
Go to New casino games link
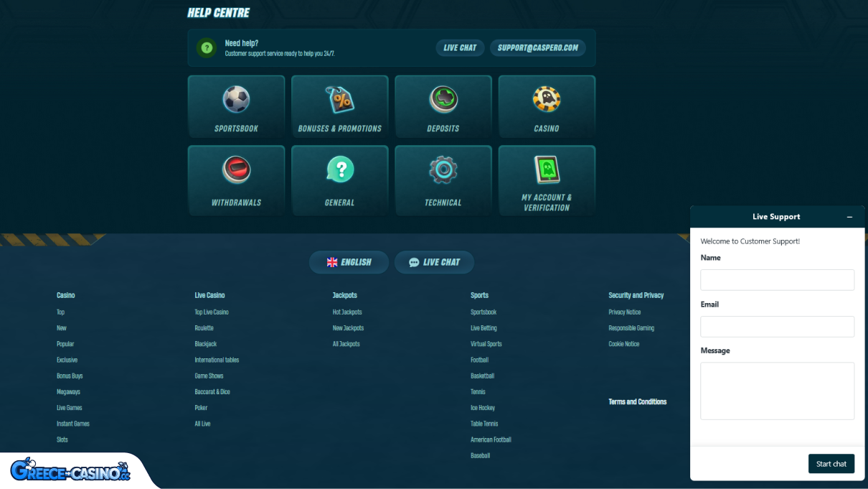click(x=62, y=328)
